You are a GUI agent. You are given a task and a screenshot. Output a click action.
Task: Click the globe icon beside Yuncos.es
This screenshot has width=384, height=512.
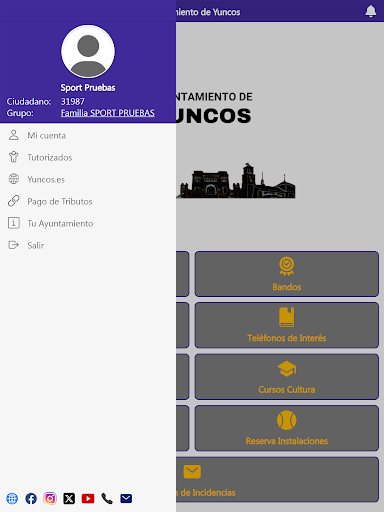point(14,179)
